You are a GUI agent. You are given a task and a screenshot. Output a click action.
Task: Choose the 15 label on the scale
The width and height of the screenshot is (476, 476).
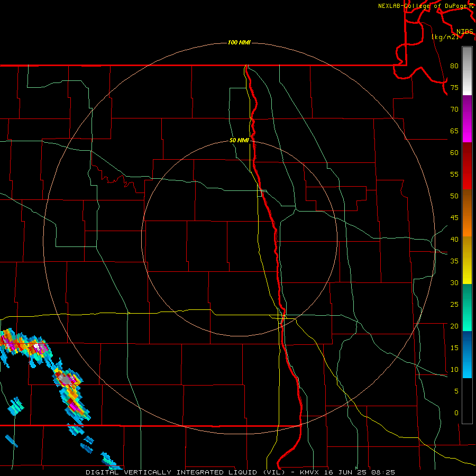(x=454, y=348)
